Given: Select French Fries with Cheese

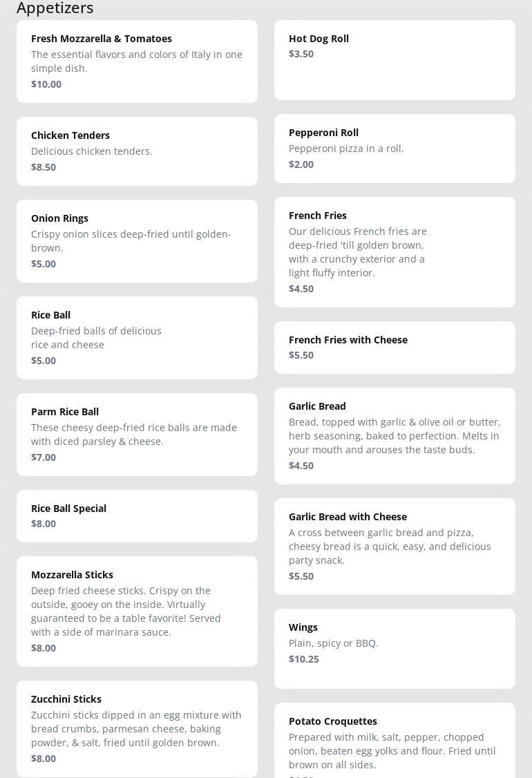Looking at the screenshot, I should 348,340.
